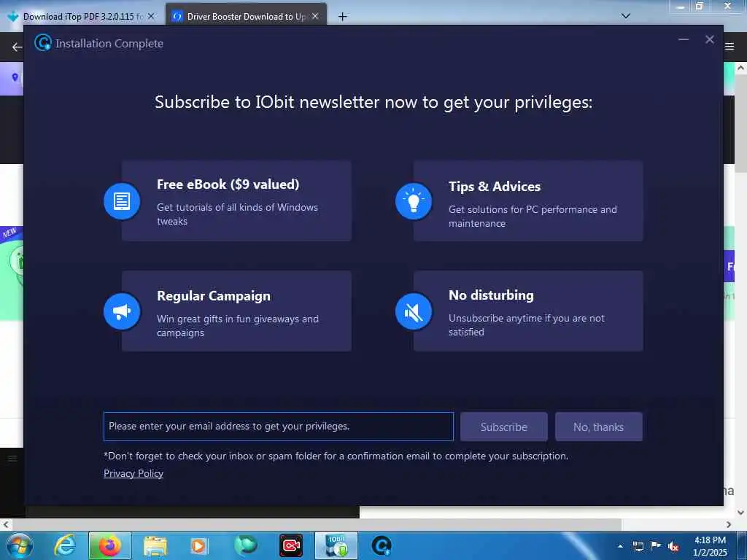This screenshot has height=560, width=747.
Task: Click the Tips & Advices heading
Action: click(x=495, y=187)
